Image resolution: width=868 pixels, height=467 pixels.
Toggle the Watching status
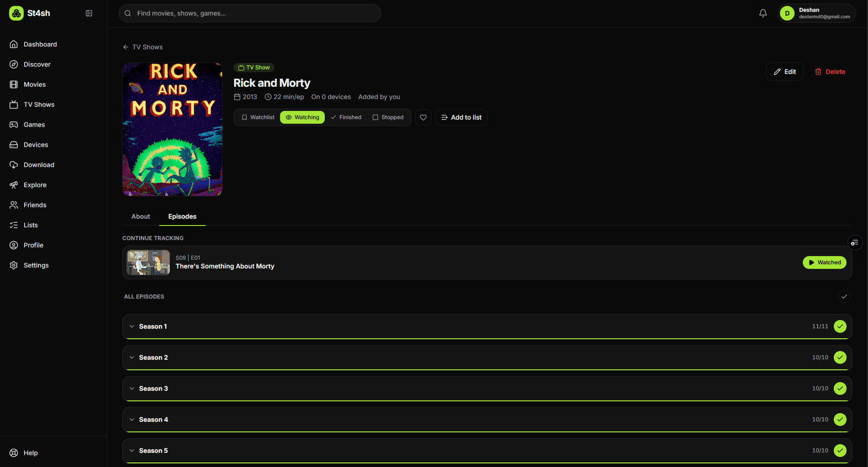302,117
